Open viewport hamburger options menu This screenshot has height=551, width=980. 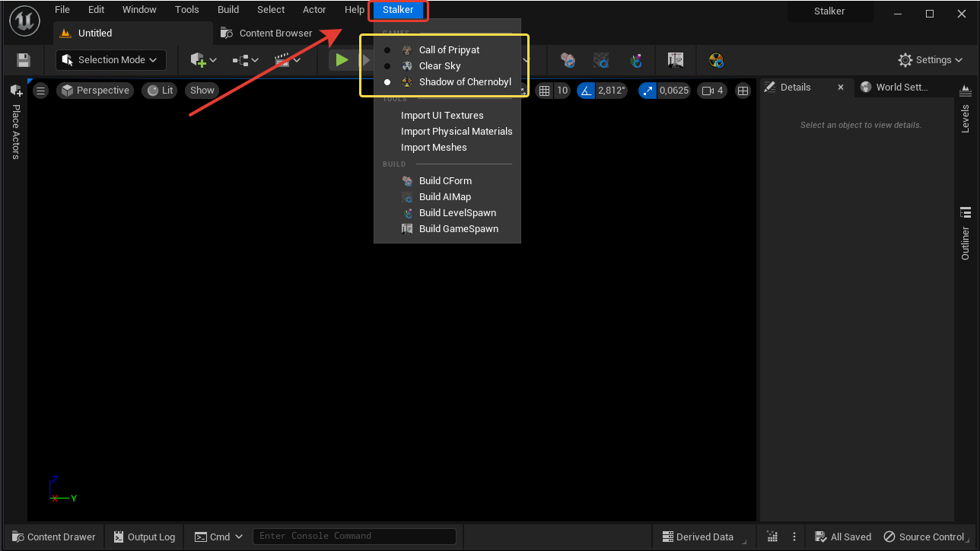[41, 91]
